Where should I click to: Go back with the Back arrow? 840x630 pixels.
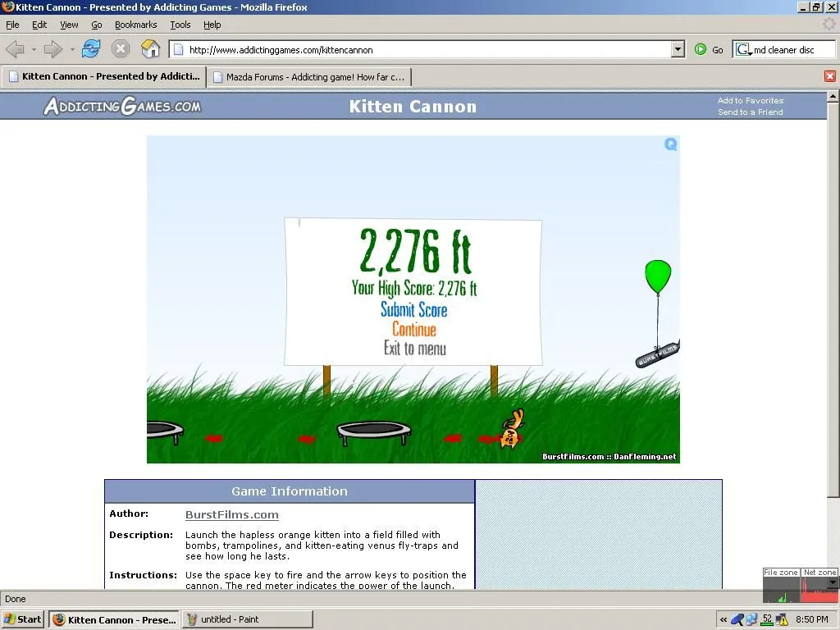tap(15, 50)
